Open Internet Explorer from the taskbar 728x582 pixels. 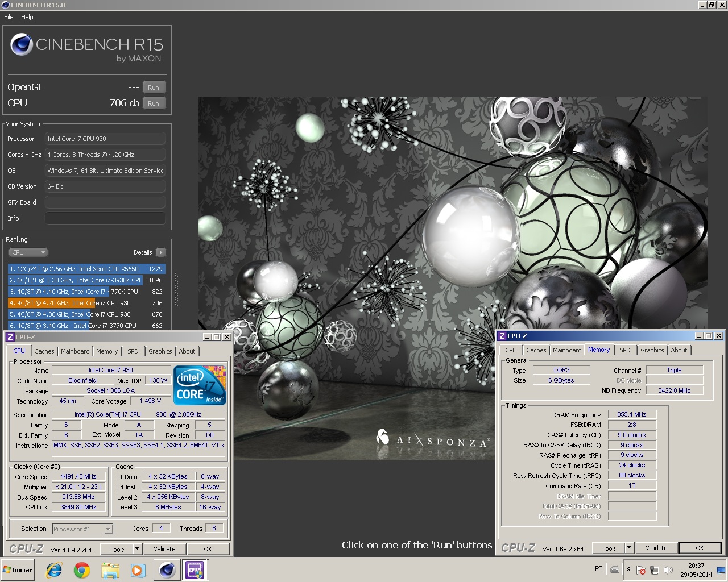click(54, 570)
